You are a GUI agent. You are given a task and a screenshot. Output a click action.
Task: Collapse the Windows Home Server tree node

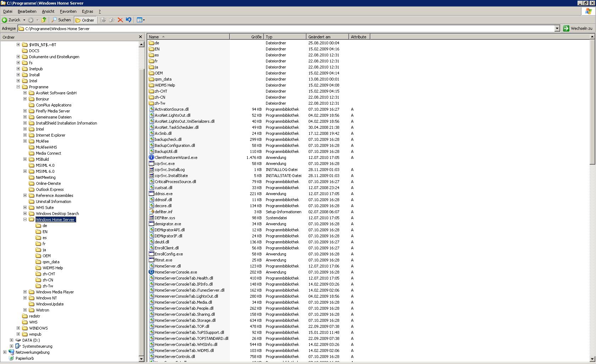[x=25, y=220]
